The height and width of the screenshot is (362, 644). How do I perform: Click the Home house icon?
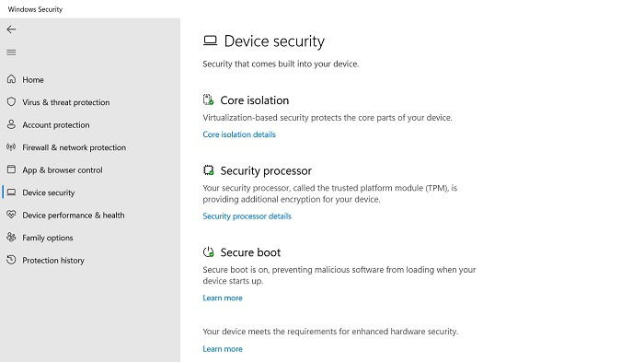[x=11, y=79]
